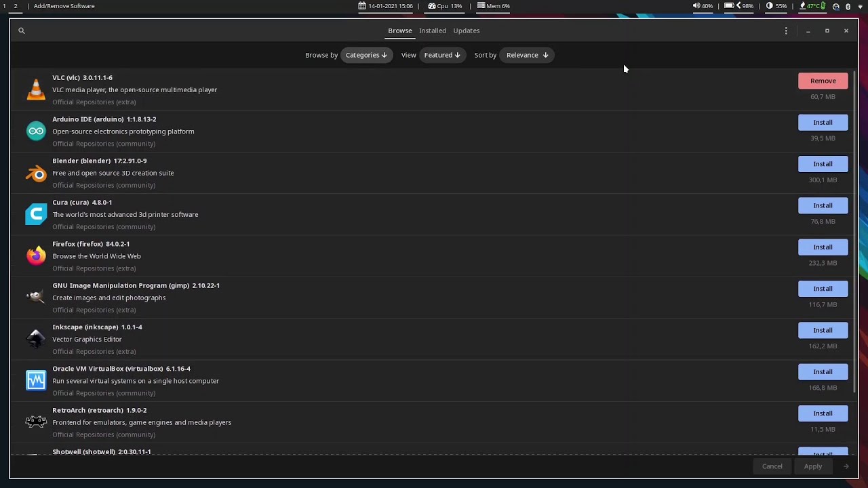Screen dimensions: 868x488
Task: Select the Inkscape (inkscape) 1.0.1-4 title
Action: pos(97,327)
